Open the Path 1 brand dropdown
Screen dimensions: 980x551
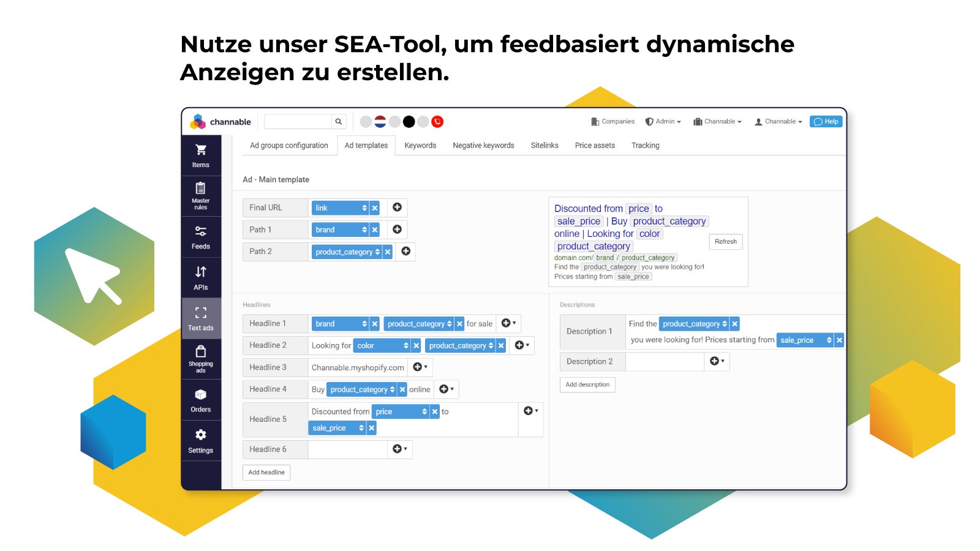[x=341, y=230]
